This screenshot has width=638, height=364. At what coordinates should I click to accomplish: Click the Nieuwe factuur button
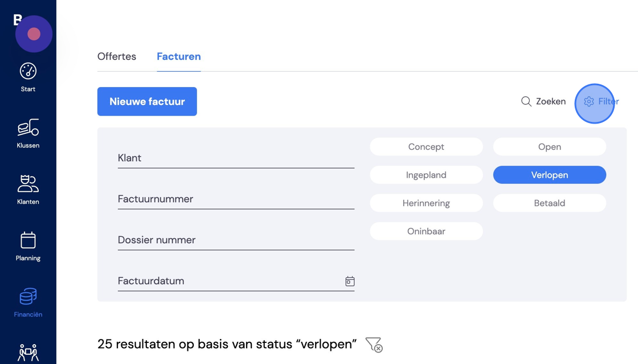(x=147, y=101)
